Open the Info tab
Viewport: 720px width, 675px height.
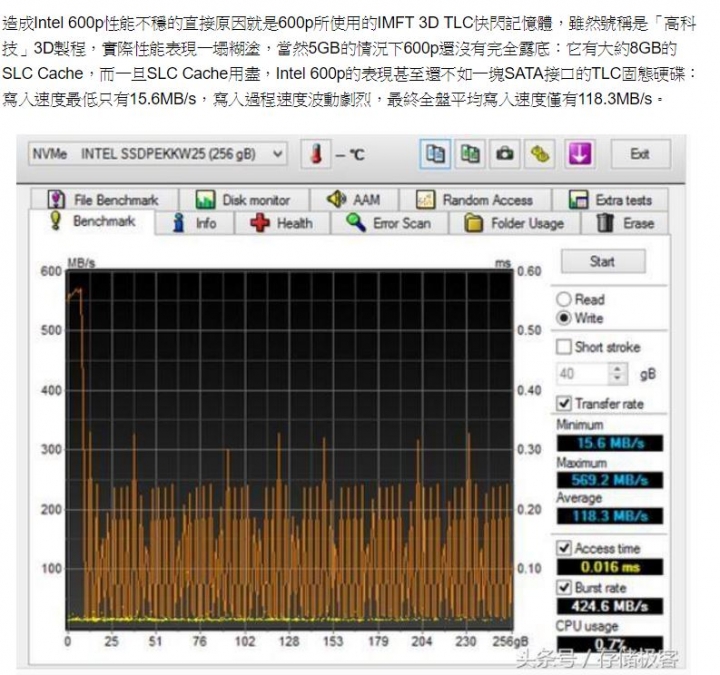coord(195,224)
